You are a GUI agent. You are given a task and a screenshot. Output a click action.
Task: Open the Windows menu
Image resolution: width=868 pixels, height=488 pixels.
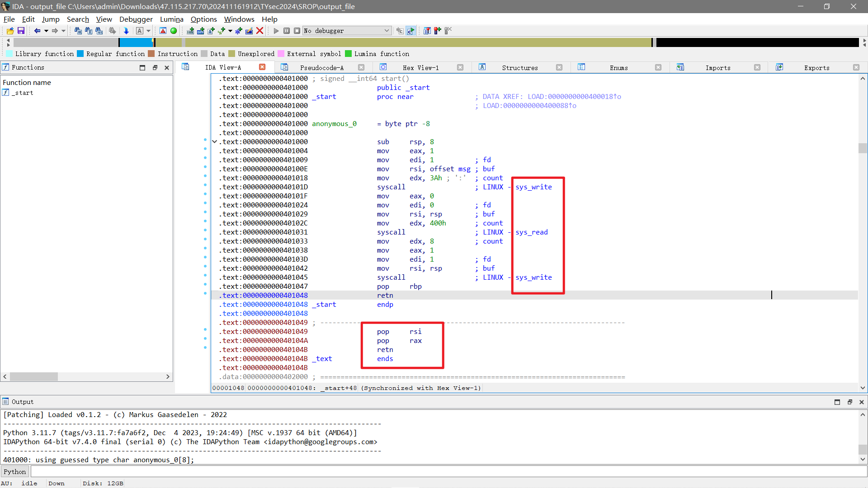[239, 19]
